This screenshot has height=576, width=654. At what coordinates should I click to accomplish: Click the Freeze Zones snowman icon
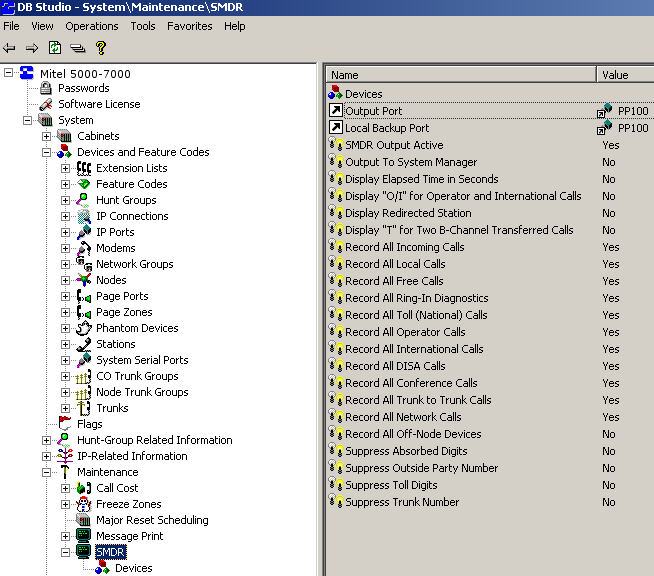(x=84, y=504)
